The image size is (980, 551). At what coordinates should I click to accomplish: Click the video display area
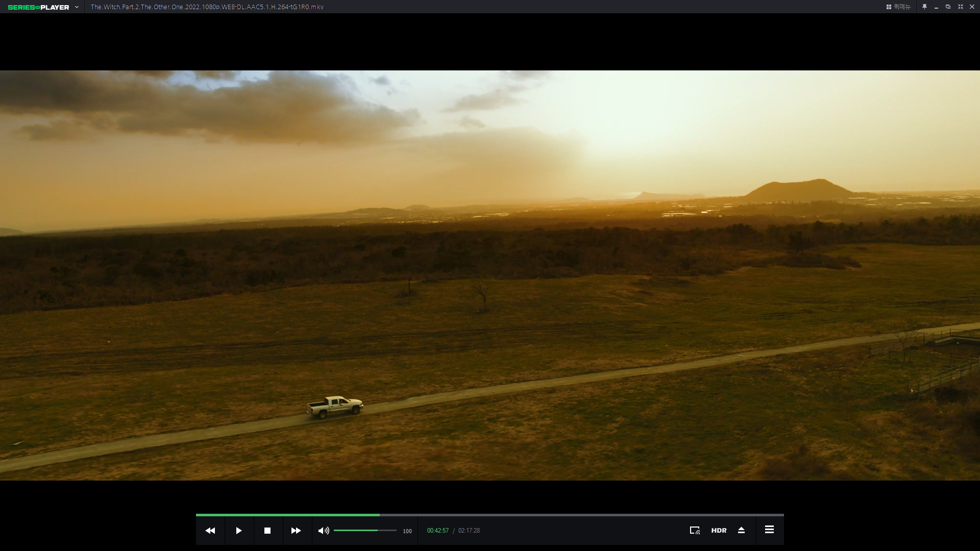click(490, 275)
